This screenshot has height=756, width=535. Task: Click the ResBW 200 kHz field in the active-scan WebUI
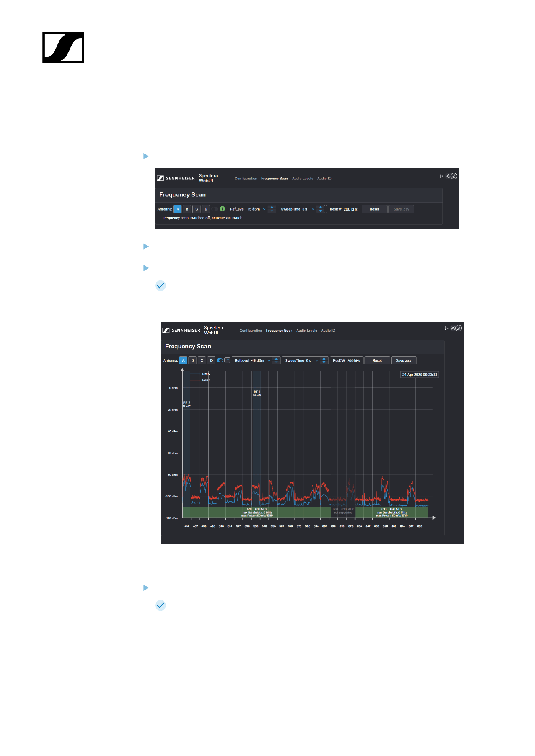coord(347,360)
